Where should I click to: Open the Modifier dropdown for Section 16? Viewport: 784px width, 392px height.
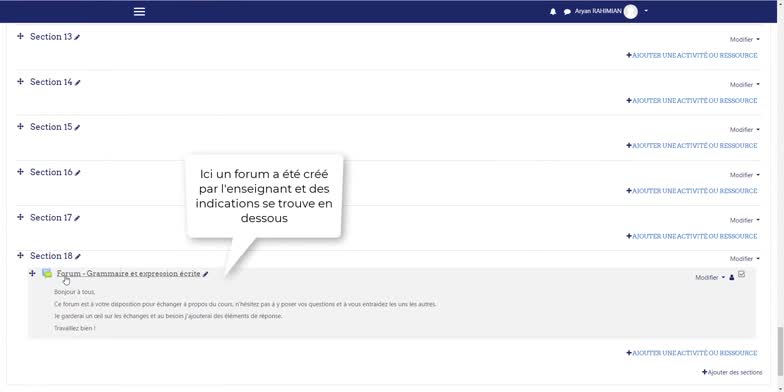(x=744, y=175)
